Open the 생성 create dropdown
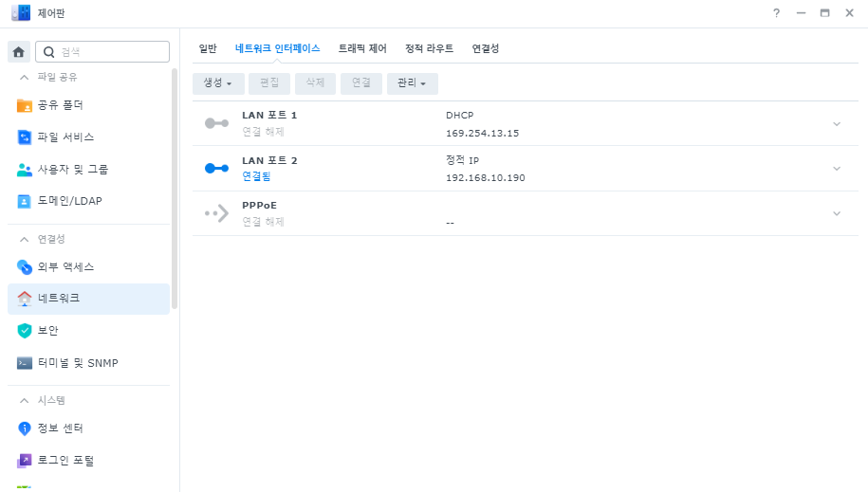 click(x=218, y=83)
